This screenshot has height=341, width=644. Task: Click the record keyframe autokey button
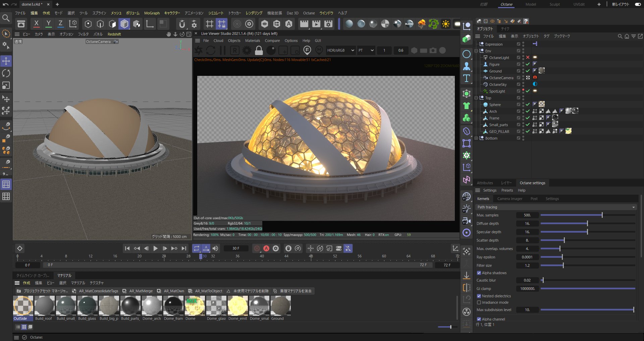coord(266,248)
